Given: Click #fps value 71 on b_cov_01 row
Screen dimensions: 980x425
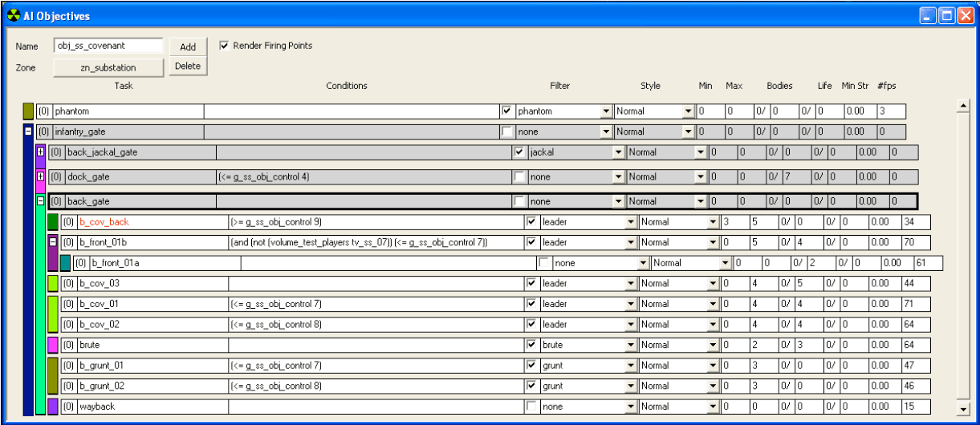Looking at the screenshot, I should pyautogui.click(x=916, y=305).
